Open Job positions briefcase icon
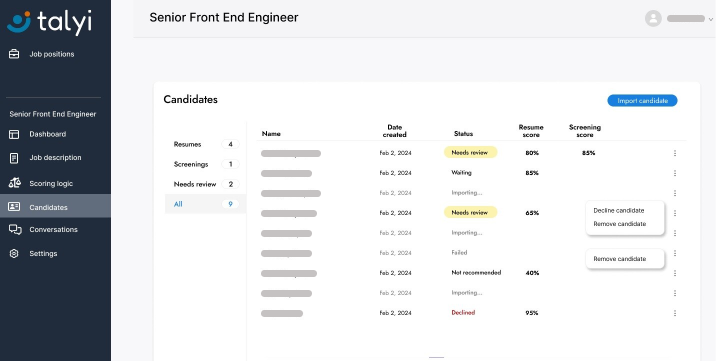This screenshot has width=716, height=361. tap(14, 54)
